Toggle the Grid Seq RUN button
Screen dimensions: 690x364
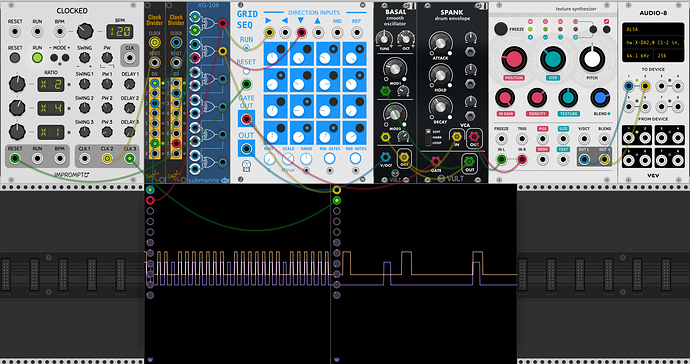click(246, 48)
